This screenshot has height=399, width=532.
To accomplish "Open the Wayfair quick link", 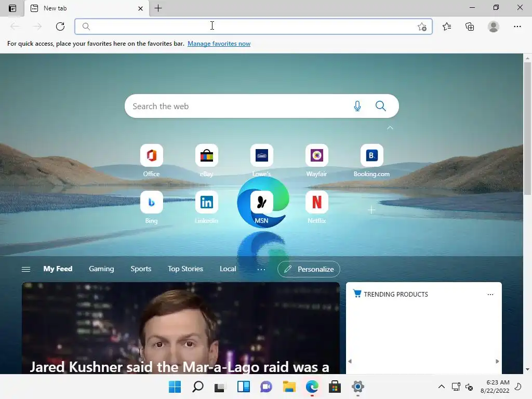I will point(316,161).
